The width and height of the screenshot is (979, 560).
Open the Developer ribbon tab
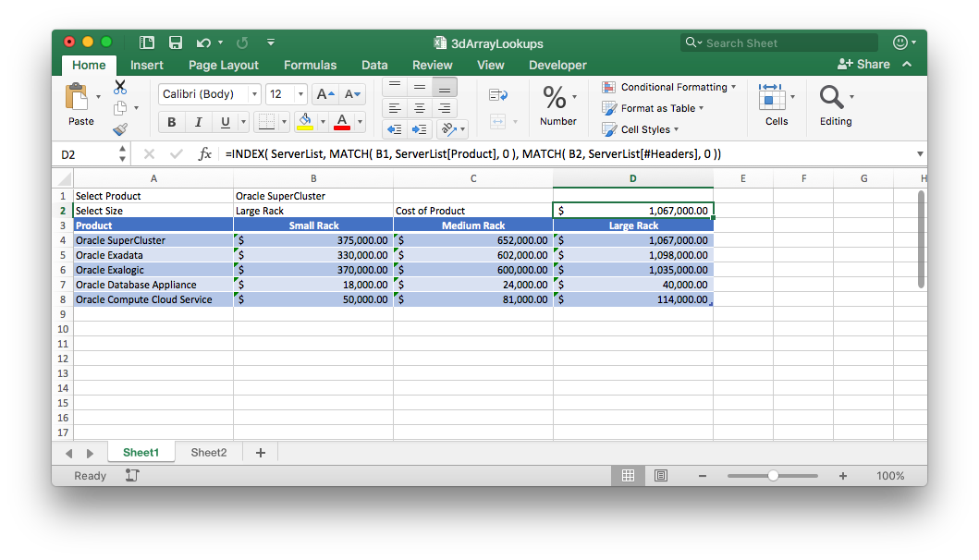click(557, 65)
